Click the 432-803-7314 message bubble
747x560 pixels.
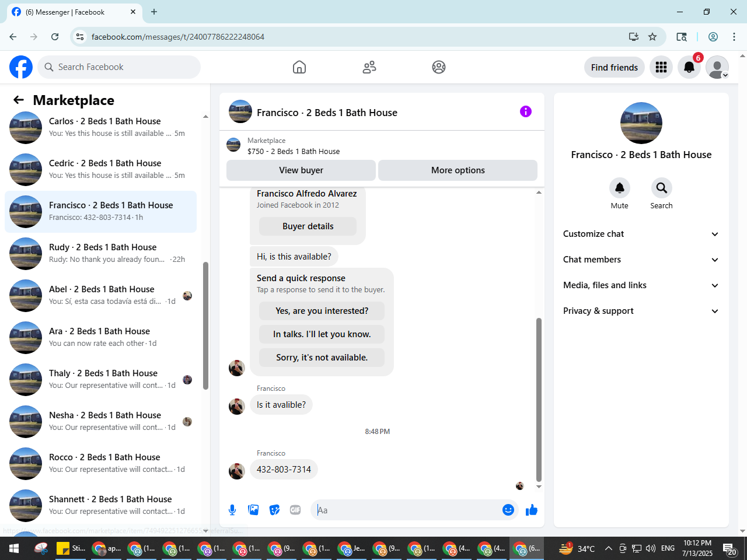[284, 469]
